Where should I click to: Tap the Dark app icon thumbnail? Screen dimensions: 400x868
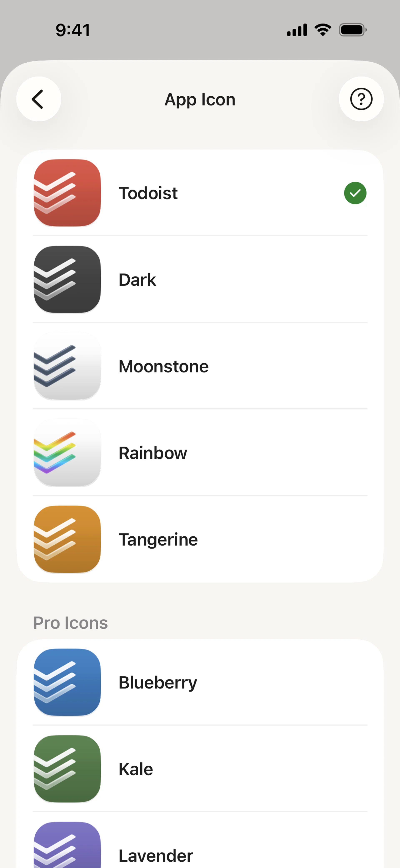tap(67, 279)
